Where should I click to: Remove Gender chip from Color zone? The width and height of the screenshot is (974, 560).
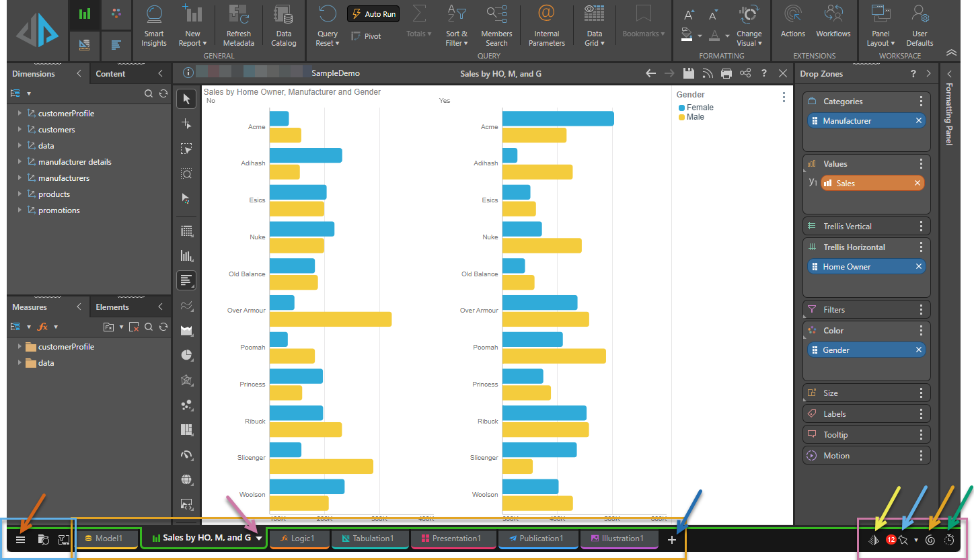click(x=919, y=350)
